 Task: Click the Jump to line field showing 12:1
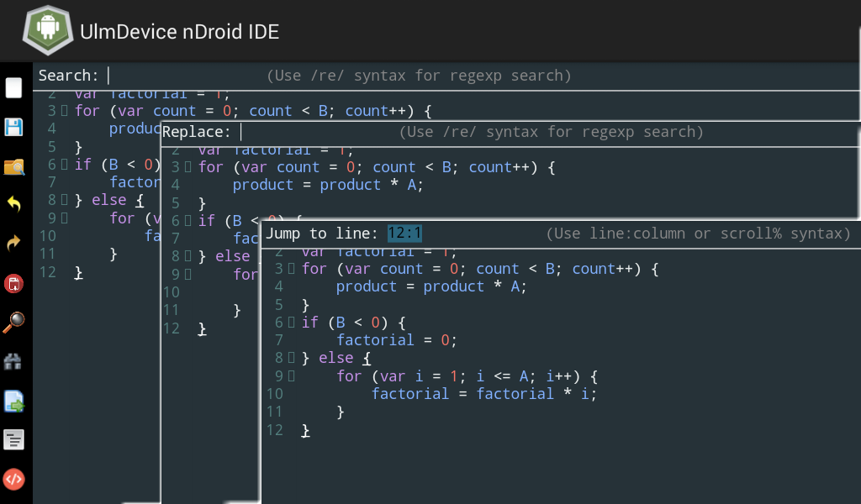[404, 234]
